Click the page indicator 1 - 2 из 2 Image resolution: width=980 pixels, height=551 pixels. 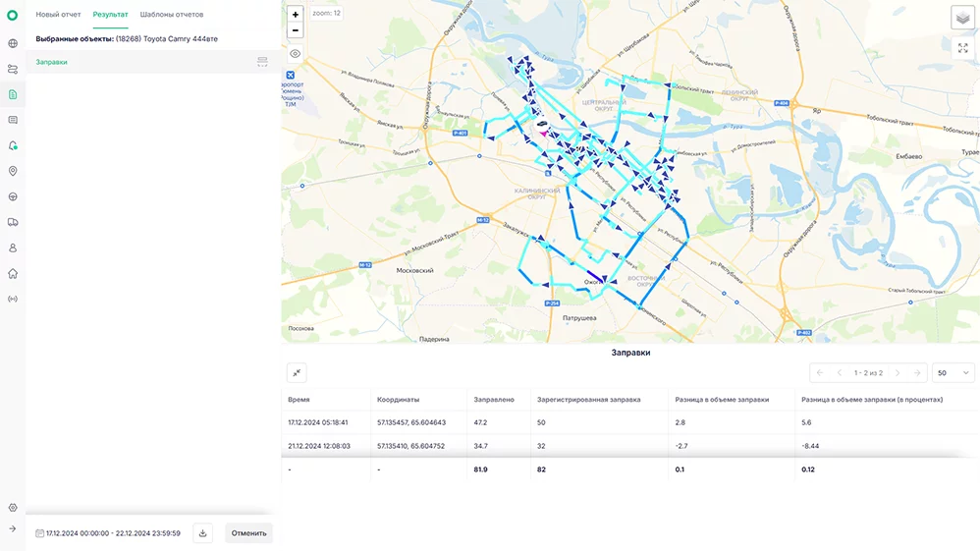click(x=869, y=373)
